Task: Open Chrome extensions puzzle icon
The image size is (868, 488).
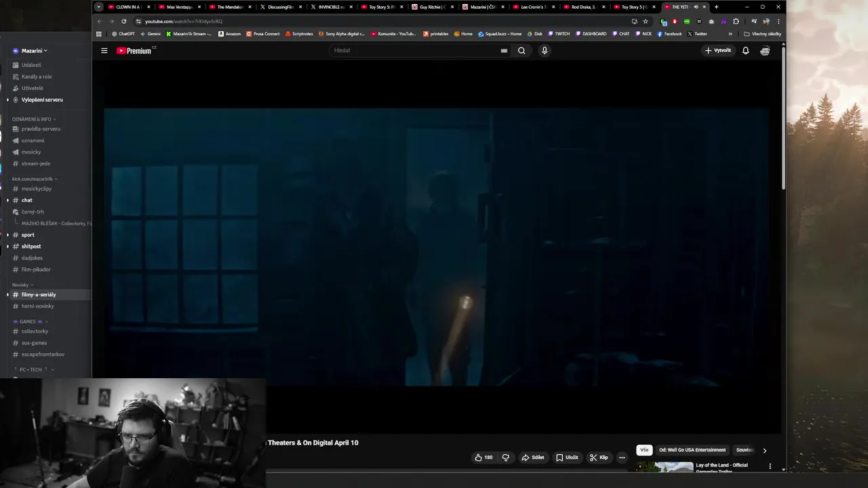Action: (736, 21)
